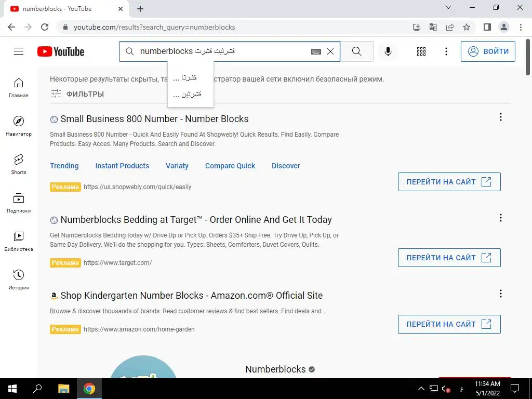Viewport: 532px width, 399px height.
Task: Toggle the browser side panel icon
Action: point(487,27)
